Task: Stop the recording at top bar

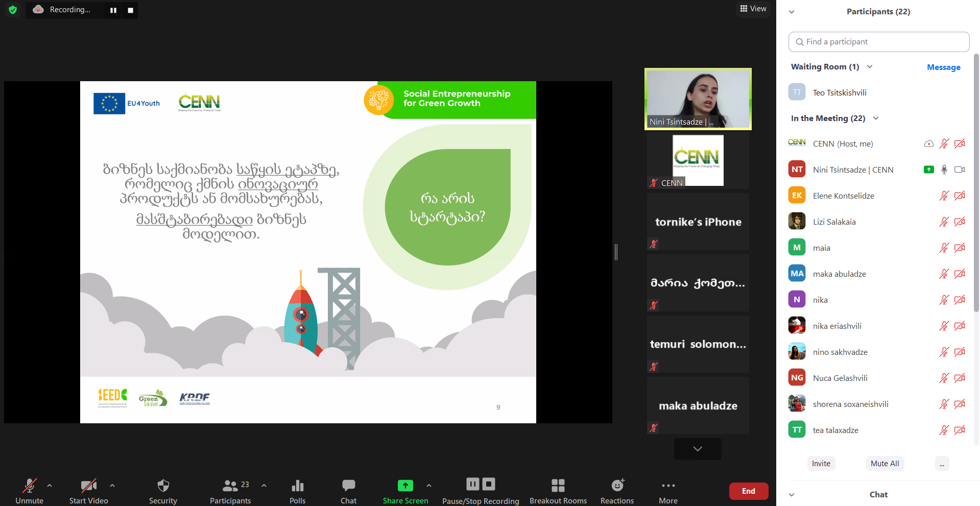Action: 131,10
